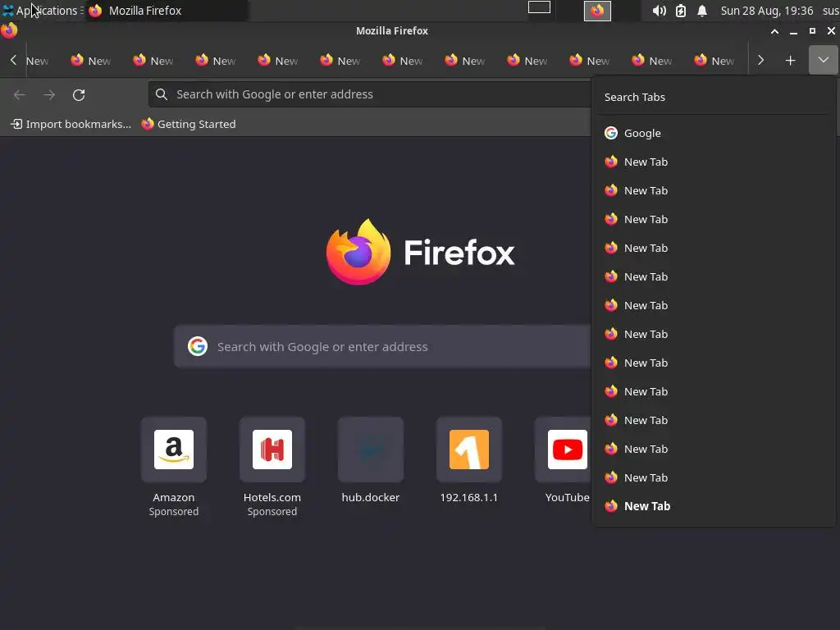Click the magnifier icon in the address bar
This screenshot has height=630, width=840.
coord(162,94)
